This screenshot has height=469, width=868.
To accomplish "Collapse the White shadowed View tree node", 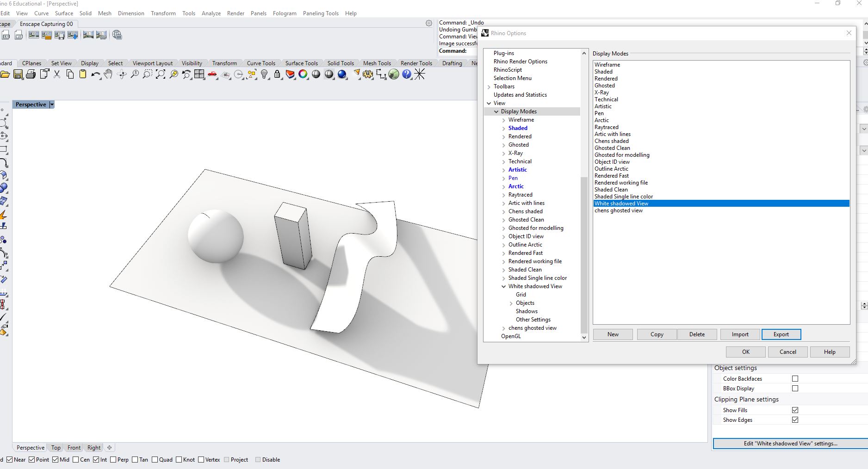I will [504, 287].
